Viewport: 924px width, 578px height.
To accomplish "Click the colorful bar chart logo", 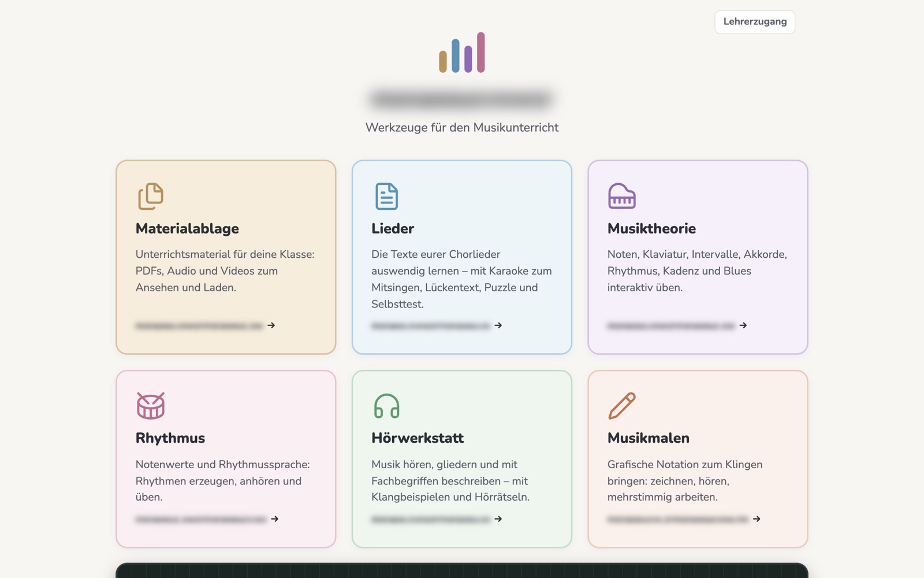I will coord(462,53).
